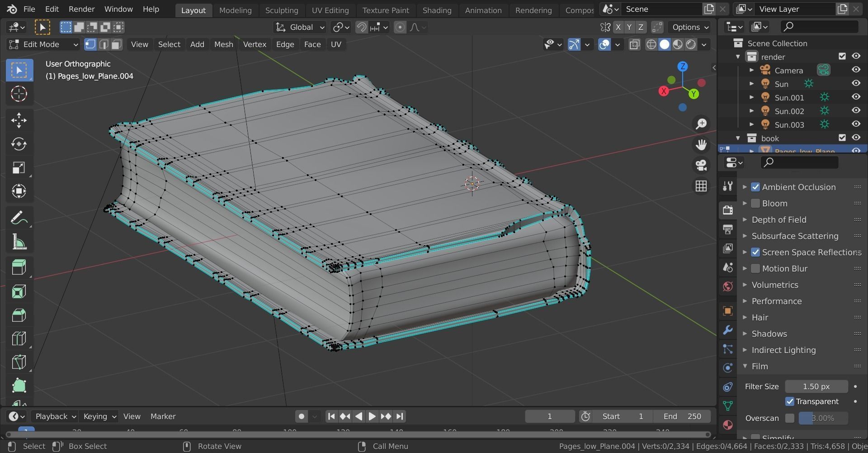Viewport: 868px width, 453px height.
Task: Activate the Move tool
Action: click(19, 120)
